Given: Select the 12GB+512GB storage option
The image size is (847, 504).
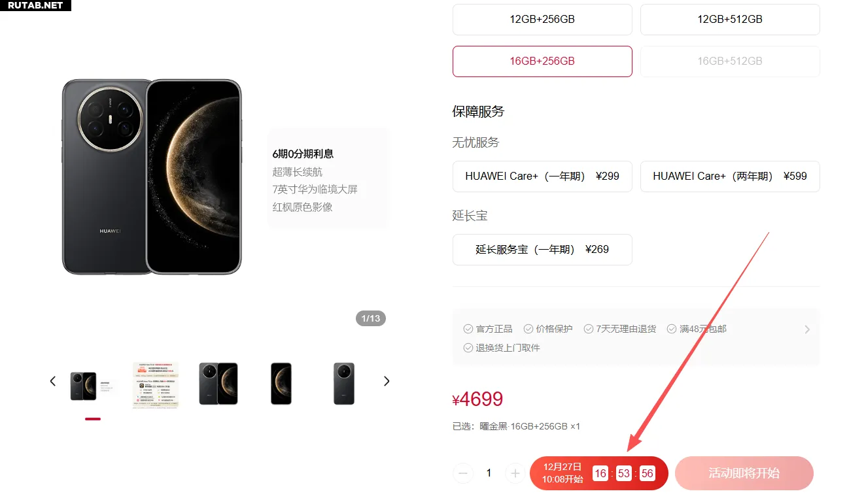Looking at the screenshot, I should (x=730, y=20).
